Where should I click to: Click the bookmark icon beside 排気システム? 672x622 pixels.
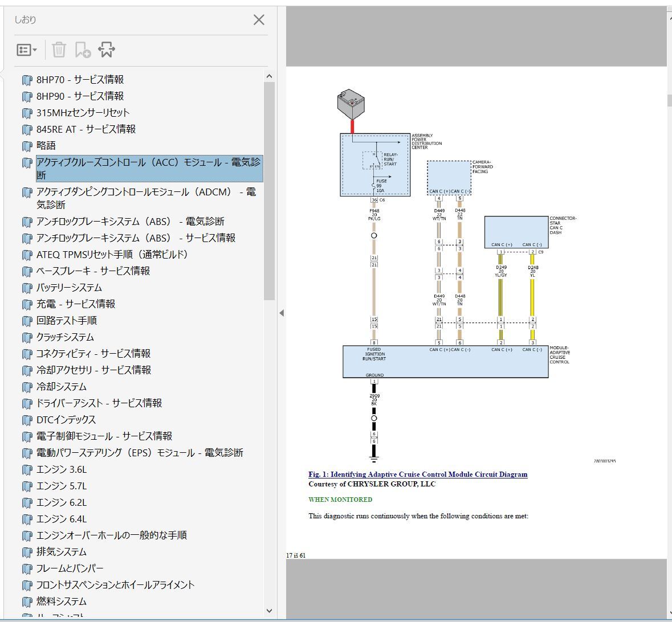click(x=27, y=553)
